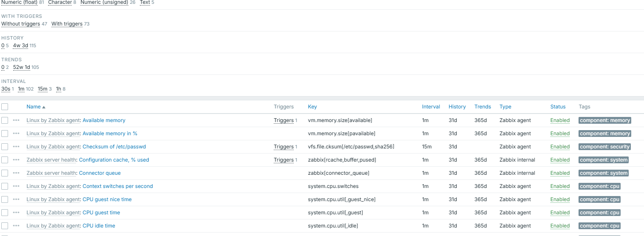Open three-dot menu for CPU guest nice time
The image size is (644, 236).
click(16, 199)
